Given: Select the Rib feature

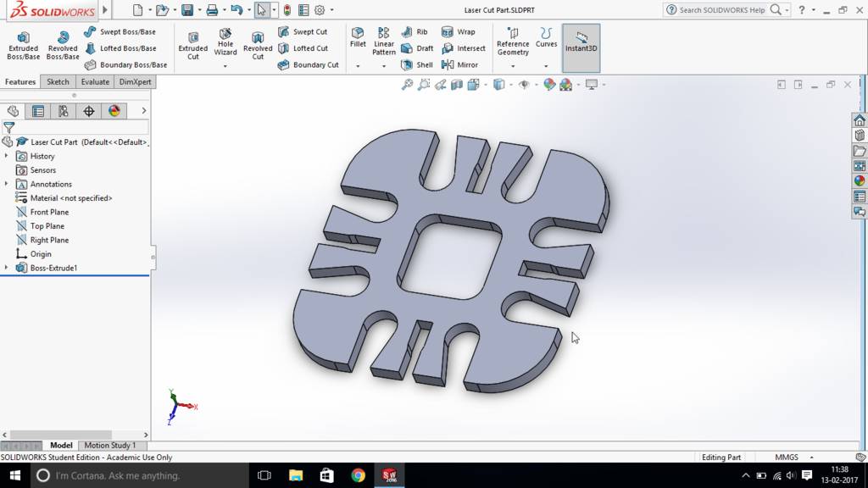Looking at the screenshot, I should [414, 31].
